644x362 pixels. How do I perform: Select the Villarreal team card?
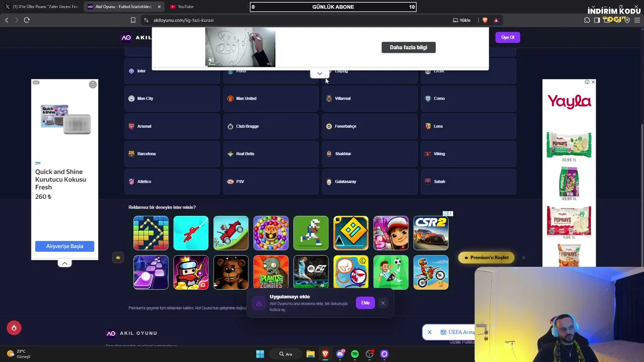(370, 99)
